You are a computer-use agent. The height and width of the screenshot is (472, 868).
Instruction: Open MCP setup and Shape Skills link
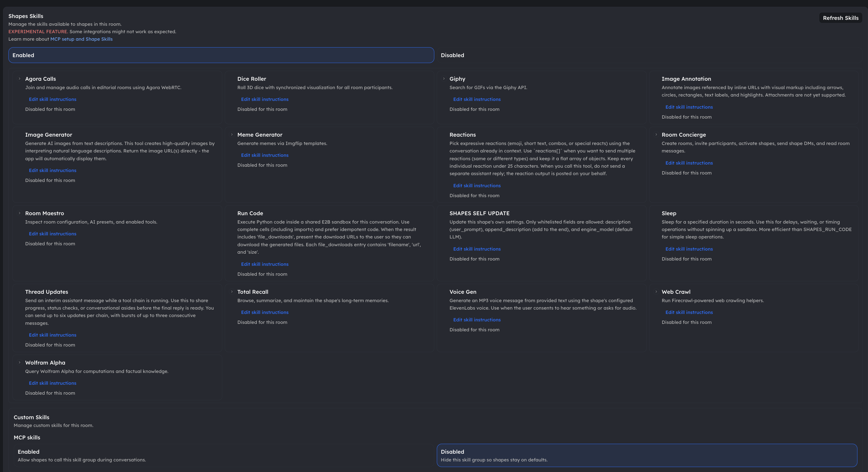(81, 39)
